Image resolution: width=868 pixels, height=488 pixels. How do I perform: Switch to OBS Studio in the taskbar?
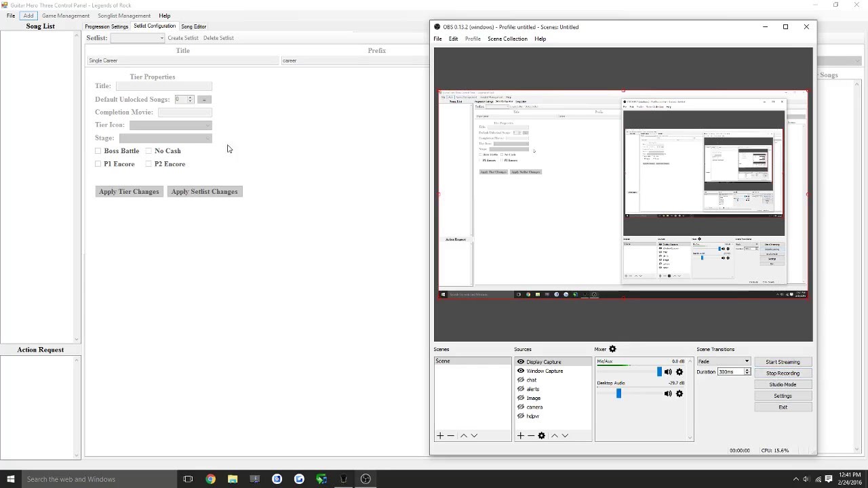[x=366, y=479]
